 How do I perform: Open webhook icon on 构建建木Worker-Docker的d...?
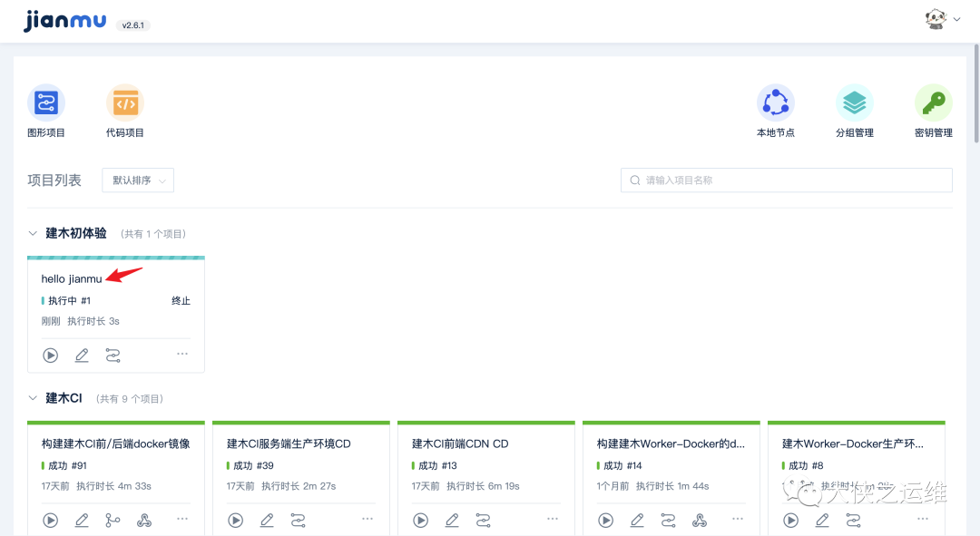(700, 521)
